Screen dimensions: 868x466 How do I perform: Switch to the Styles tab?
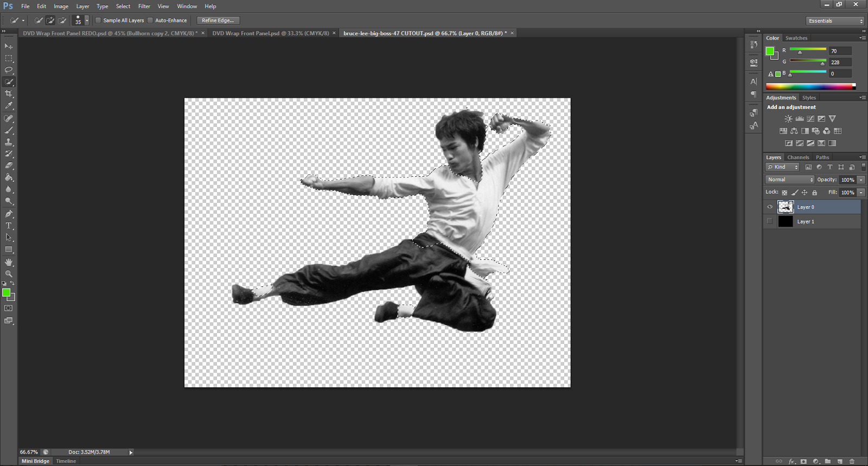pos(809,98)
